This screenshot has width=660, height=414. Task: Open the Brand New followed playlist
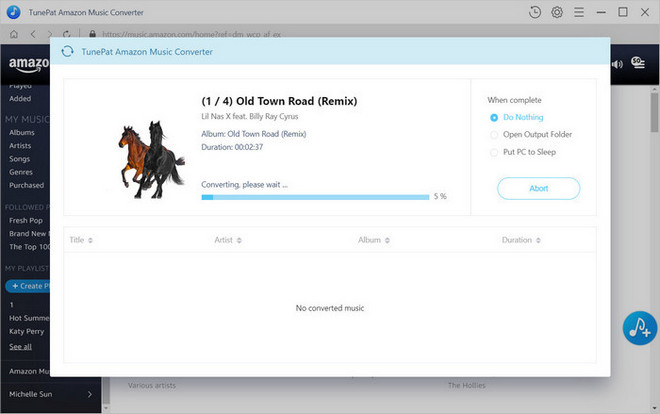(29, 234)
